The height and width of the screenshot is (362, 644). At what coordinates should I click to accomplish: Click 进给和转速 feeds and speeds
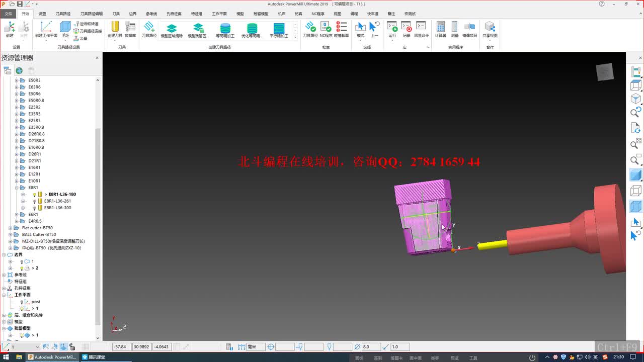click(86, 24)
